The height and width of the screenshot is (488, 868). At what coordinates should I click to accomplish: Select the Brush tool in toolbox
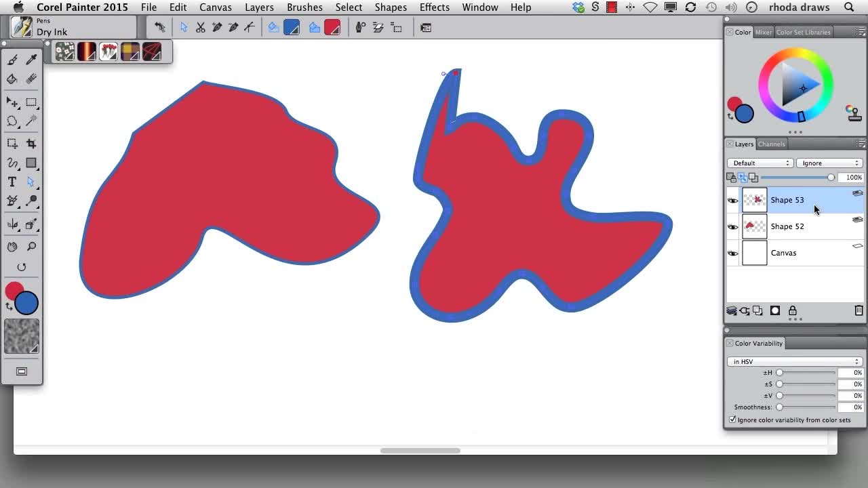click(x=12, y=60)
